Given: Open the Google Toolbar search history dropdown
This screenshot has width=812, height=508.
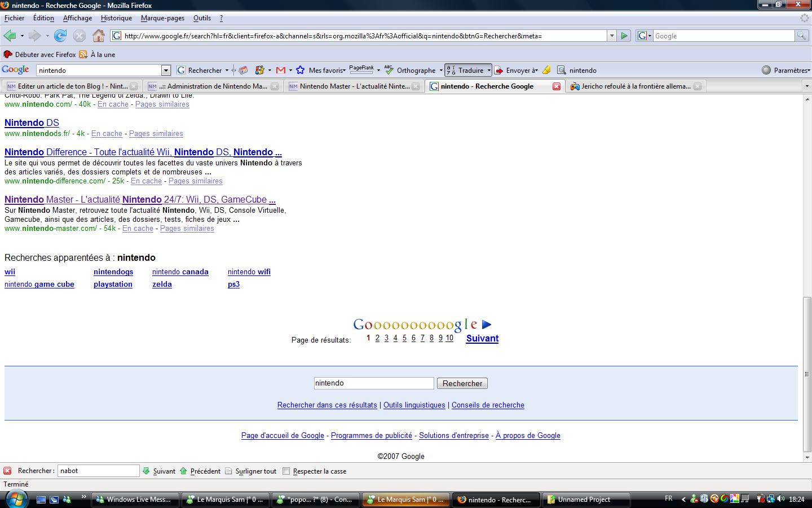Looking at the screenshot, I should coord(166,71).
